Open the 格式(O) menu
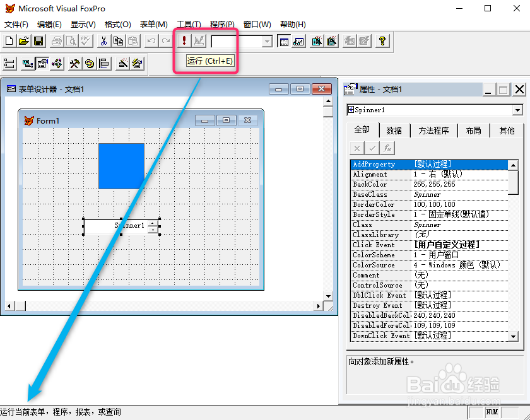 [x=117, y=25]
